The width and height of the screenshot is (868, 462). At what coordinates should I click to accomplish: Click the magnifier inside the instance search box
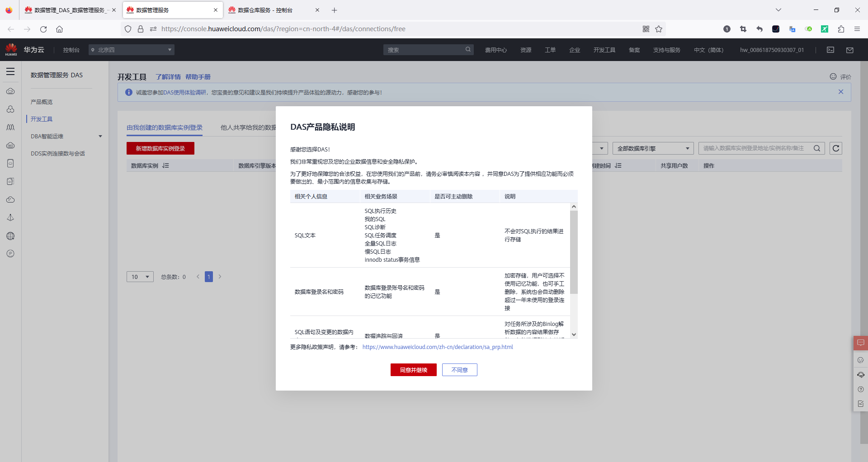[x=817, y=148]
